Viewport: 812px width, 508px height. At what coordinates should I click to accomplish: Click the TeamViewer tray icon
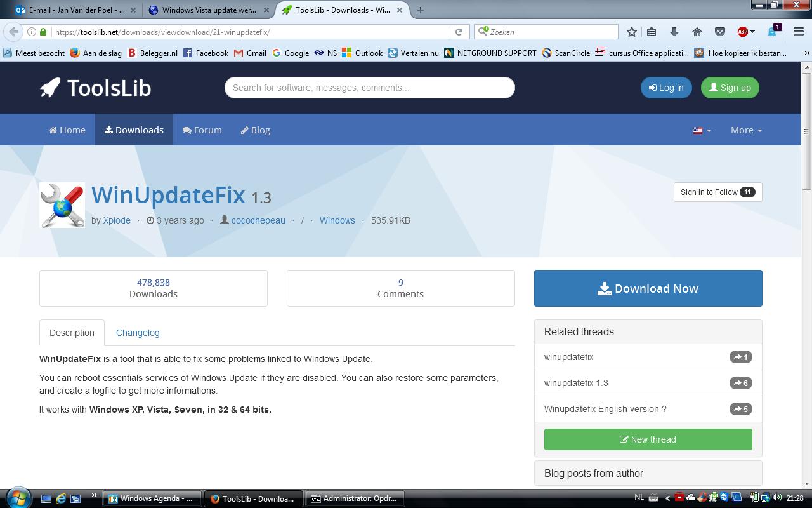[724, 498]
